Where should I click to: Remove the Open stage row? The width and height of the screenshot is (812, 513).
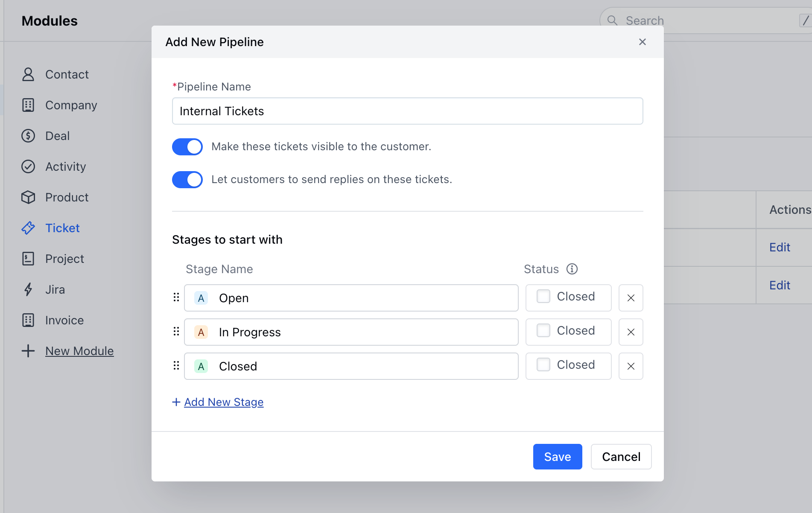[x=631, y=298]
